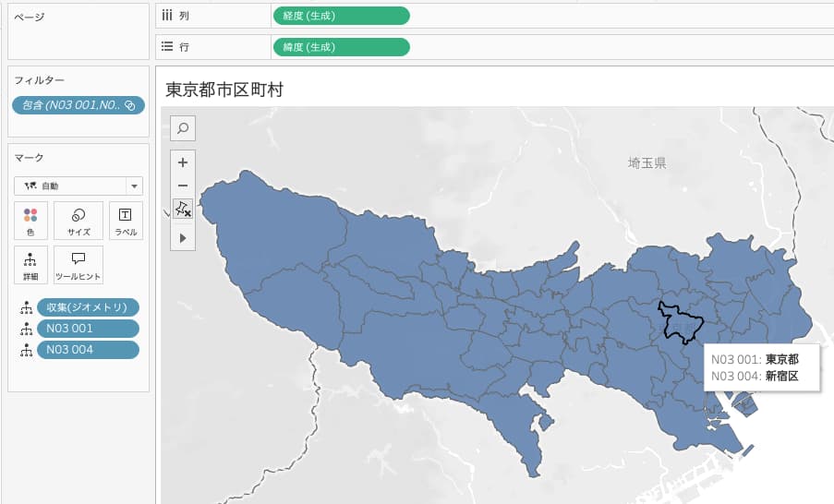The image size is (834, 504).
Task: Click the 東京都市区町村 sheet title
Action: pyautogui.click(x=224, y=90)
